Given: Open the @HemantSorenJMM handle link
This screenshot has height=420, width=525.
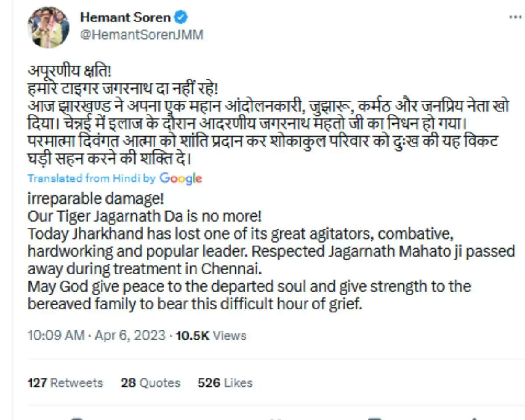Looking at the screenshot, I should pos(141,35).
